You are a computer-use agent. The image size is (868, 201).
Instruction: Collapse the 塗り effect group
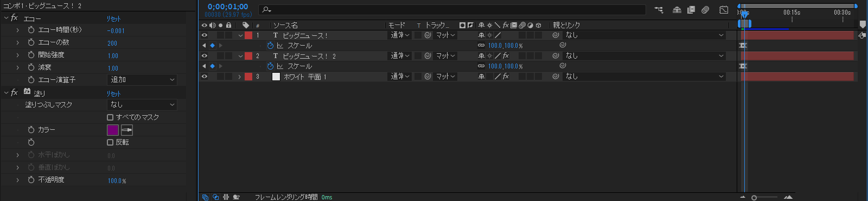[6, 93]
